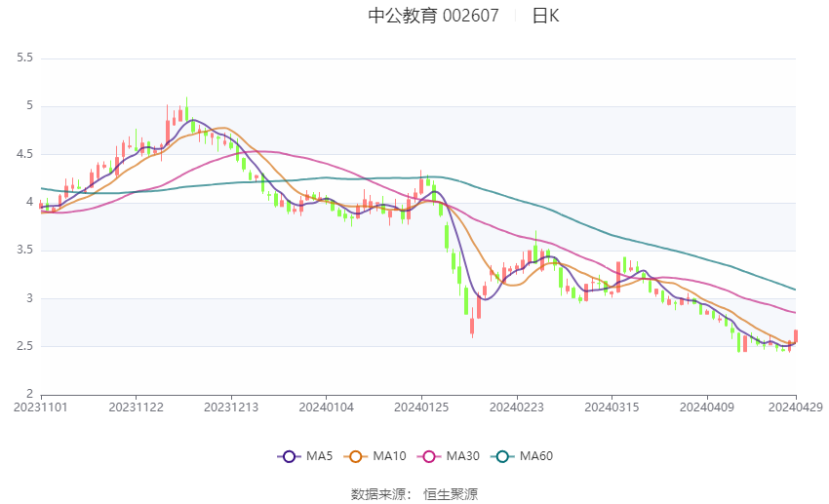Click the 20240125 date axis label
829x504 pixels.
click(x=421, y=407)
